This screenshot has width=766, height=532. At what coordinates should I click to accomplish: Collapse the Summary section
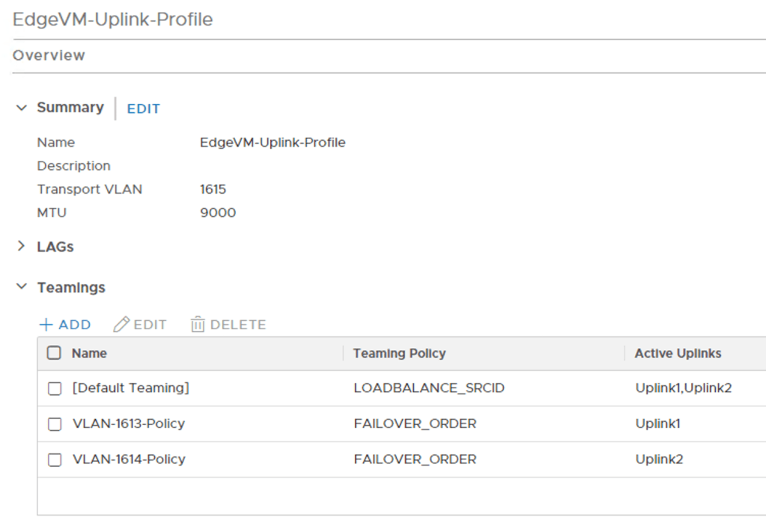[x=22, y=107]
